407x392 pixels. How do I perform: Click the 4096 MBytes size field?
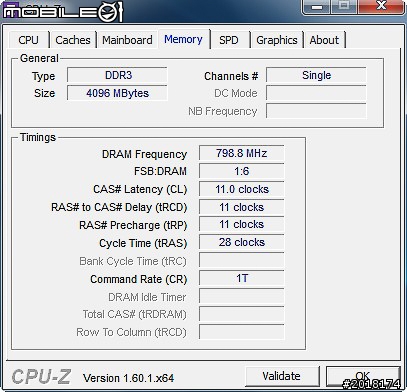pyautogui.click(x=117, y=93)
